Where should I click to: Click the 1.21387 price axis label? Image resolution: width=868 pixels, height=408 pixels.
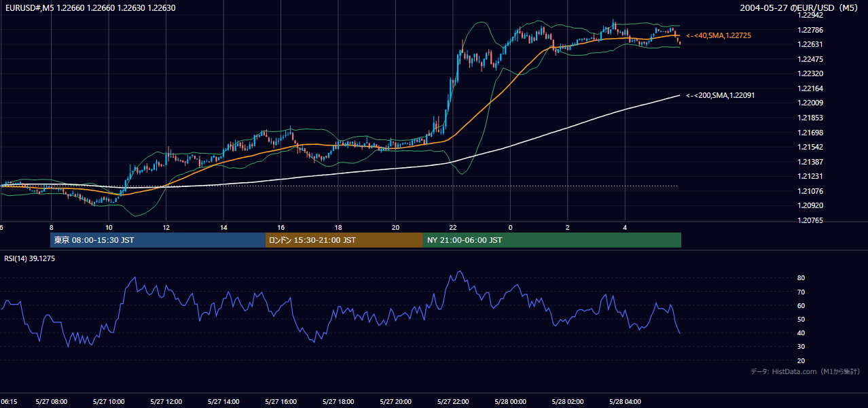tap(811, 162)
